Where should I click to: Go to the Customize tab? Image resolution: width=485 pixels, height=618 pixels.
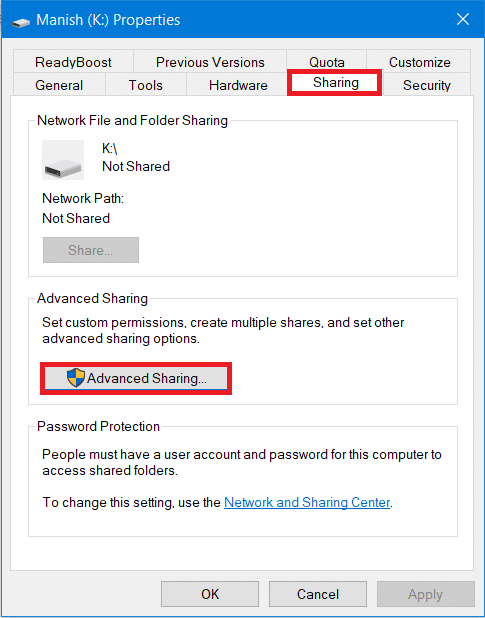[419, 62]
